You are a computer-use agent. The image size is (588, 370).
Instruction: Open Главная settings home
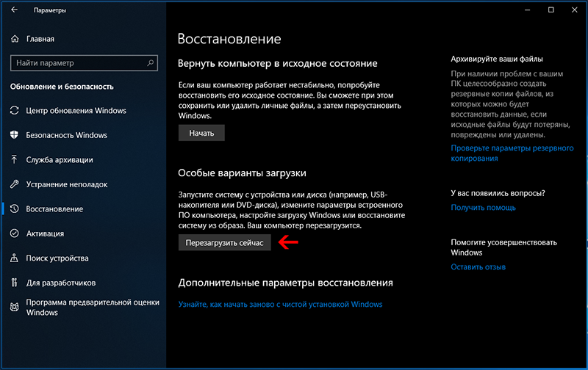(x=40, y=39)
